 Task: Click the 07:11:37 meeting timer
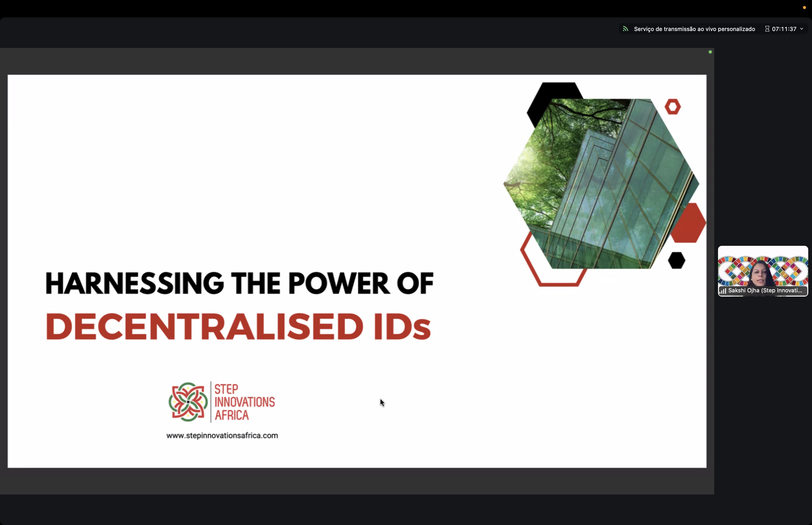[x=784, y=29]
